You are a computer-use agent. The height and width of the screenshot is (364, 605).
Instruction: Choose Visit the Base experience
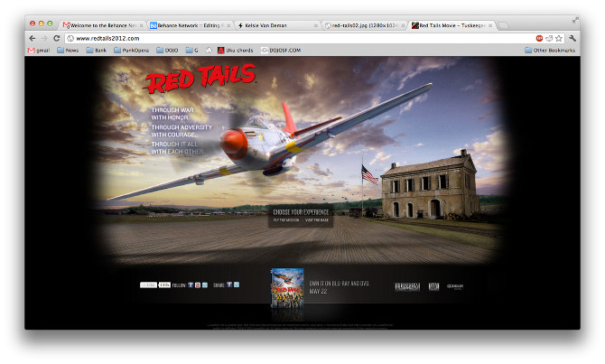(317, 220)
